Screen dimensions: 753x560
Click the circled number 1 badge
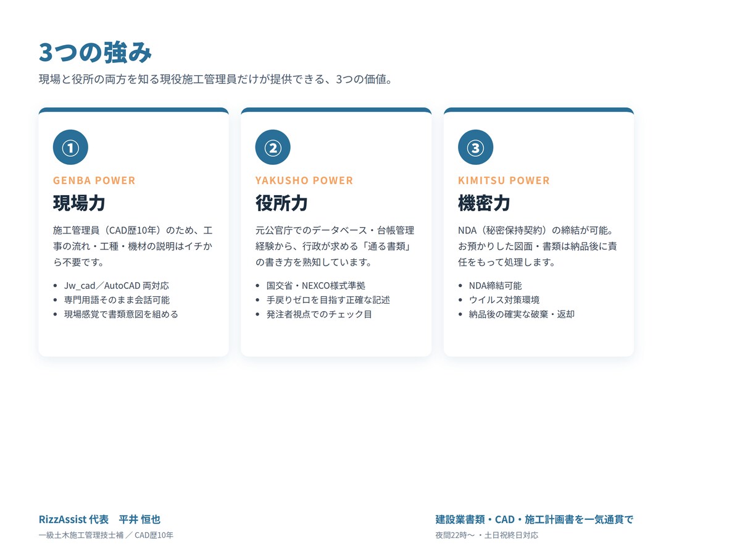point(70,147)
